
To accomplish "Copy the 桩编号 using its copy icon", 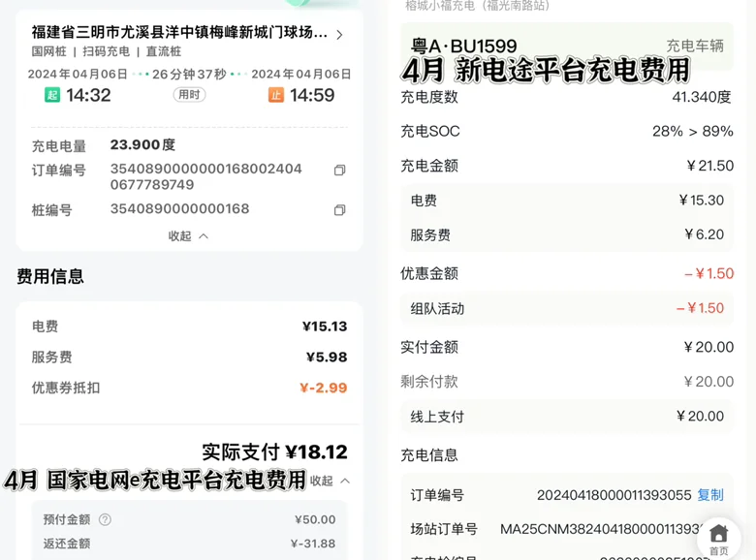I will coord(339,210).
